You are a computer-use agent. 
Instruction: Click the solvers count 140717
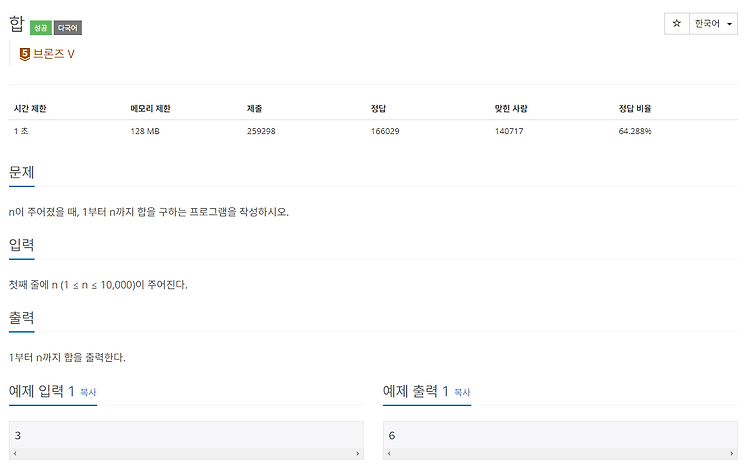(x=509, y=131)
